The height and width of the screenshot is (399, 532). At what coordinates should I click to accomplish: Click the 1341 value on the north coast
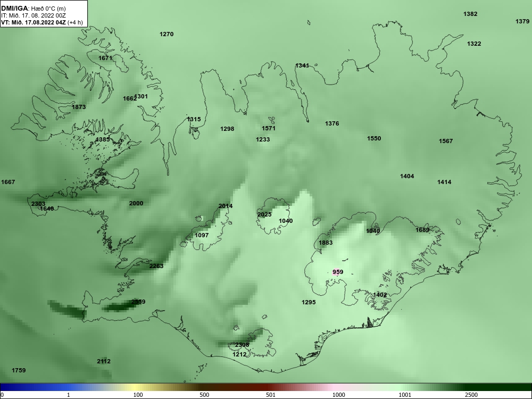tap(302, 66)
